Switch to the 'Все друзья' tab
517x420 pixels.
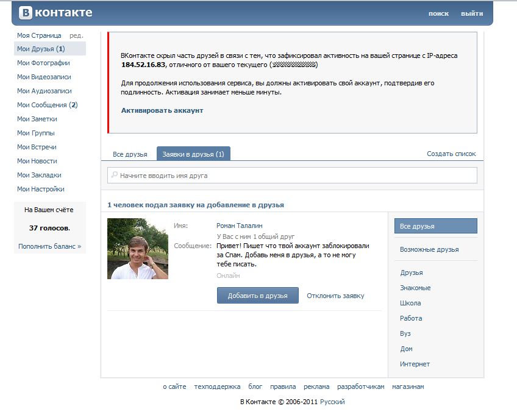click(130, 154)
